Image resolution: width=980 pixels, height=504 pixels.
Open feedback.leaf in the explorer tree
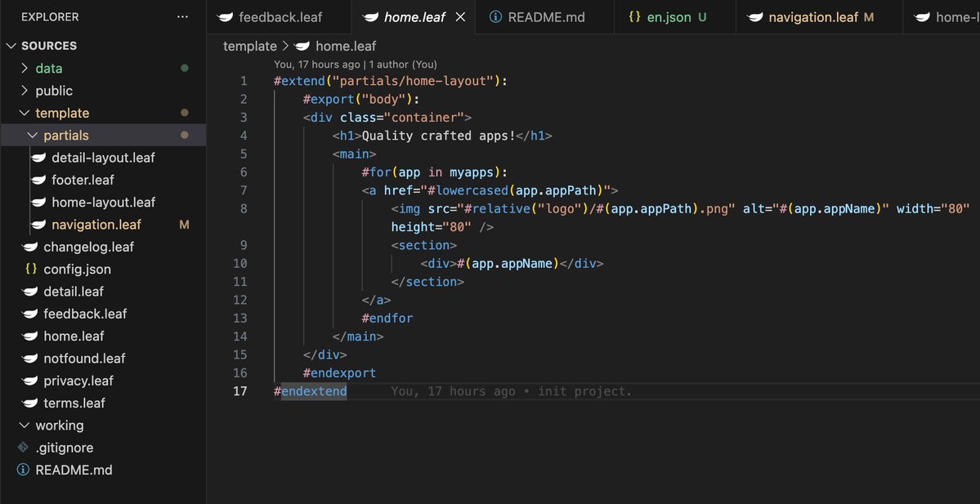[x=85, y=314]
